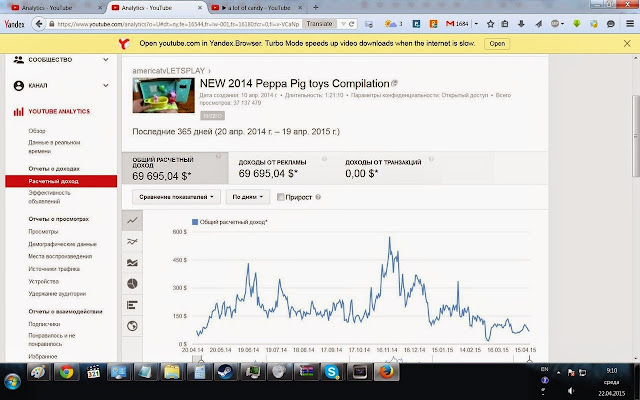Click the chart peak near 16.11.14
Viewport: 640px width, 400px height.
(x=389, y=238)
